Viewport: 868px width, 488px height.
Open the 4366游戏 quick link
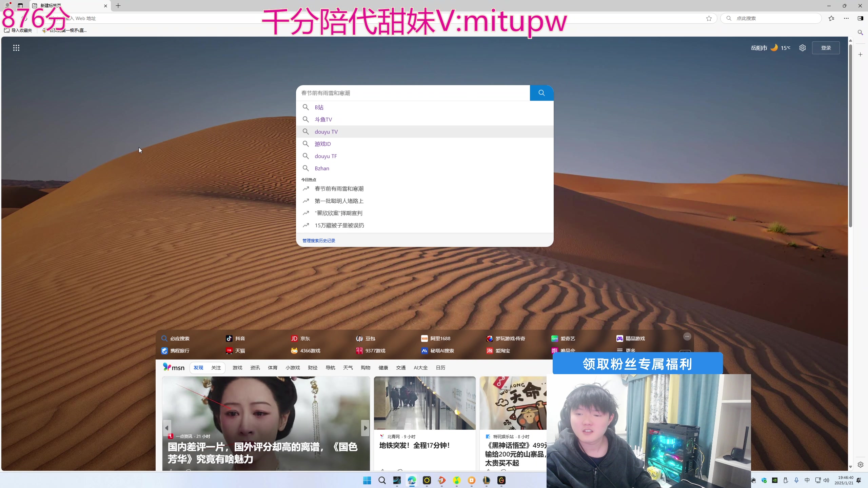[x=305, y=351]
